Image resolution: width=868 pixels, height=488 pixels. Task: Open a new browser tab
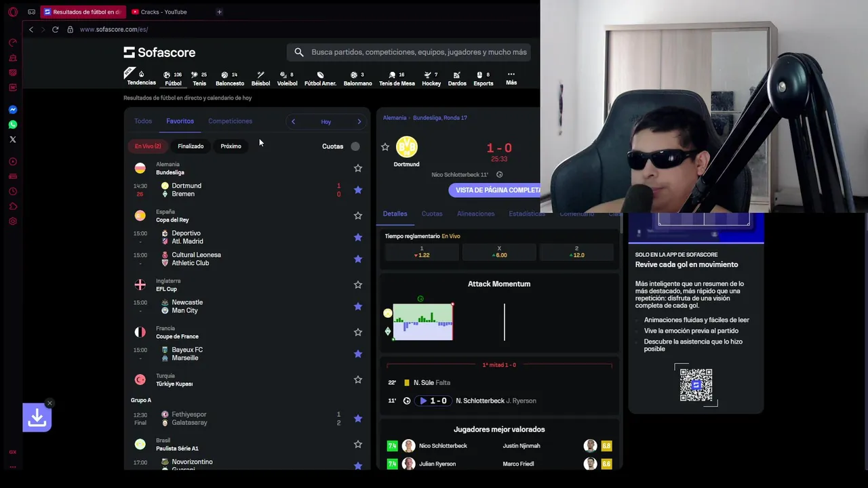pyautogui.click(x=219, y=12)
